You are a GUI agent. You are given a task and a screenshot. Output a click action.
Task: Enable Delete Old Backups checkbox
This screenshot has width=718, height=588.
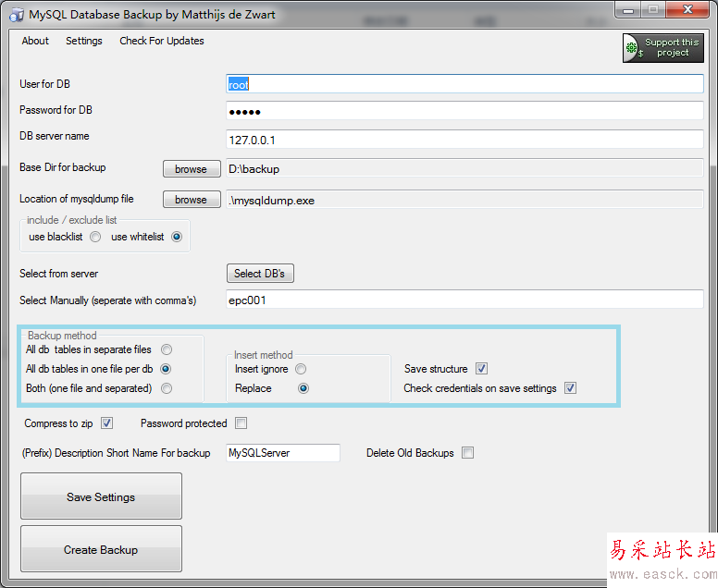[x=467, y=453]
